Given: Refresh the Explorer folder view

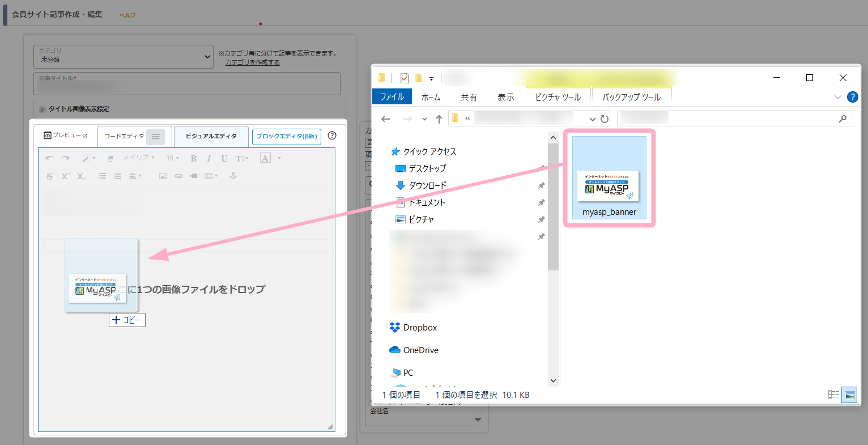Looking at the screenshot, I should 605,119.
